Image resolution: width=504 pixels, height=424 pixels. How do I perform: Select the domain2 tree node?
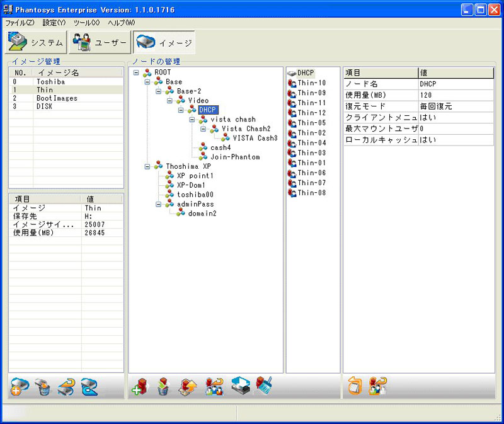tap(202, 214)
